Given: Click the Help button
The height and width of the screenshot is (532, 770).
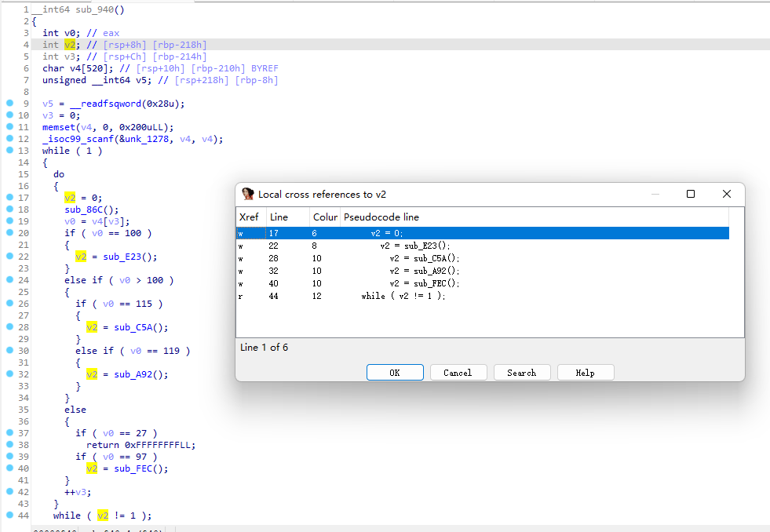Looking at the screenshot, I should pos(586,372).
